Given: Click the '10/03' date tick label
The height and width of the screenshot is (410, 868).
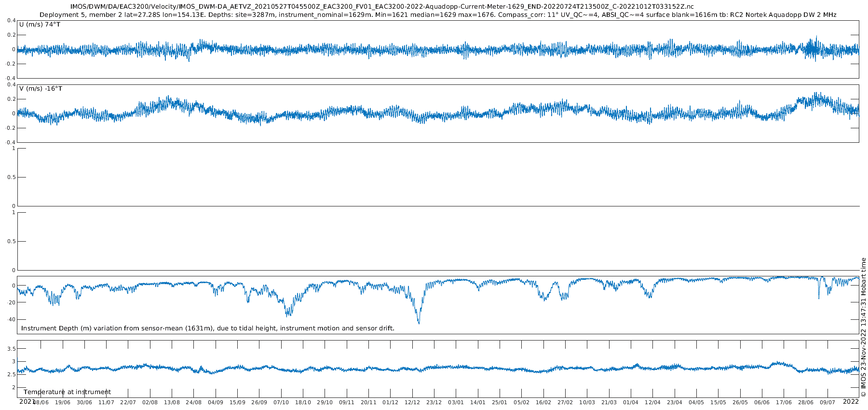Looking at the screenshot, I should [x=587, y=402].
